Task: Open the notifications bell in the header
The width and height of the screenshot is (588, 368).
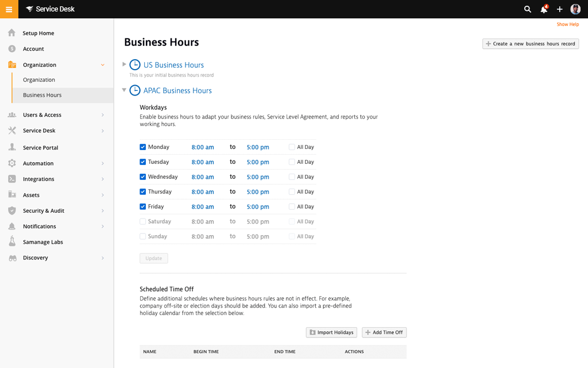Action: 544,9
